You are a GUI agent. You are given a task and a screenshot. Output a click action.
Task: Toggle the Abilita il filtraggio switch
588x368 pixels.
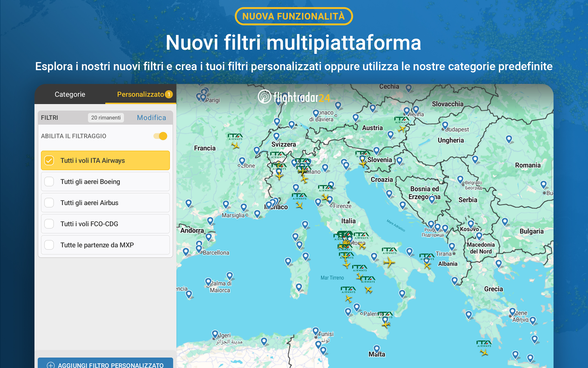point(160,136)
